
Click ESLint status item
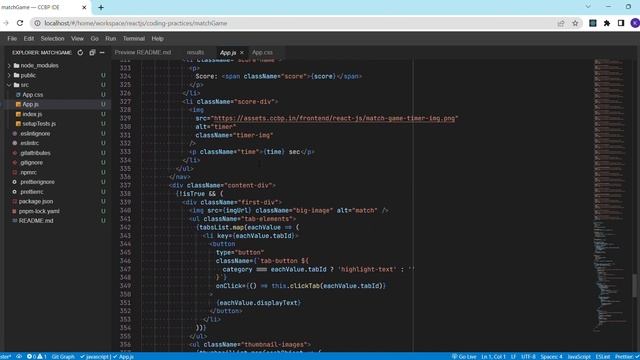point(602,356)
